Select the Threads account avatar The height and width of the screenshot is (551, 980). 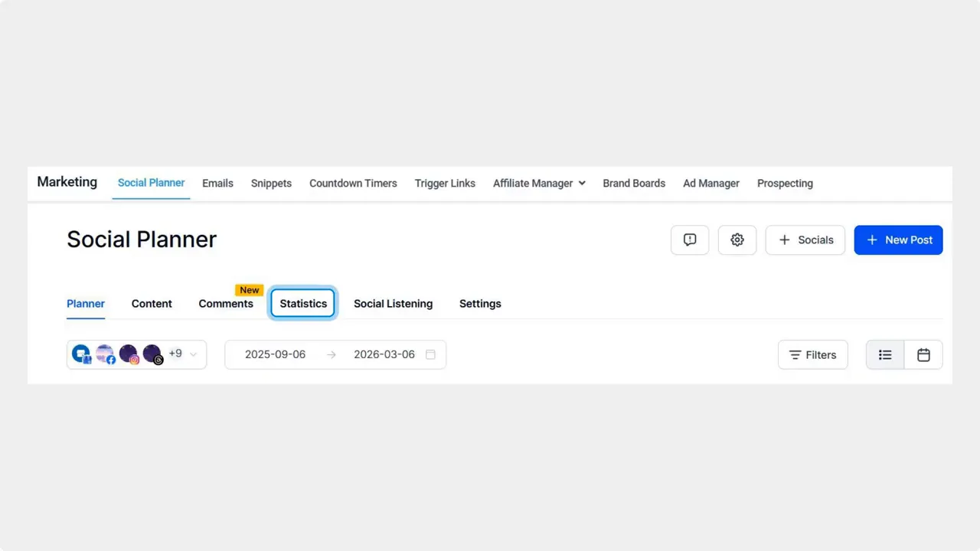152,354
